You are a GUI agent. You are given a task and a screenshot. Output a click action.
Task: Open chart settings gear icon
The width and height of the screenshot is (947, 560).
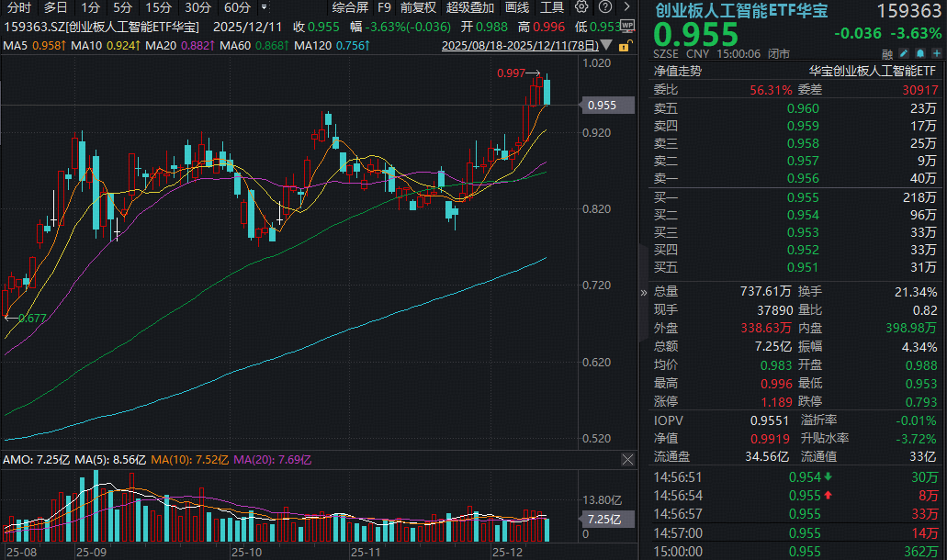coord(581,6)
